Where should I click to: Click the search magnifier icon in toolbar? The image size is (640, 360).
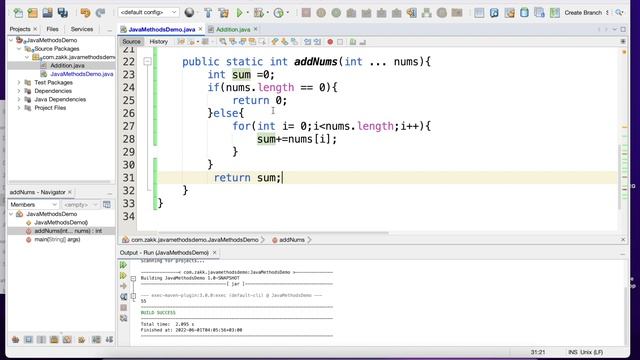coord(619,13)
